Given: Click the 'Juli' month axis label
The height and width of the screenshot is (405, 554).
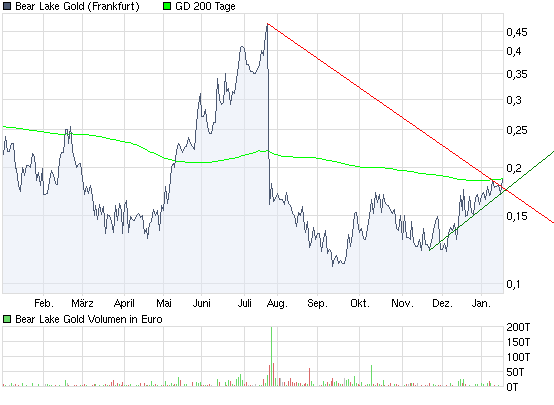Looking at the screenshot, I should [x=244, y=303].
